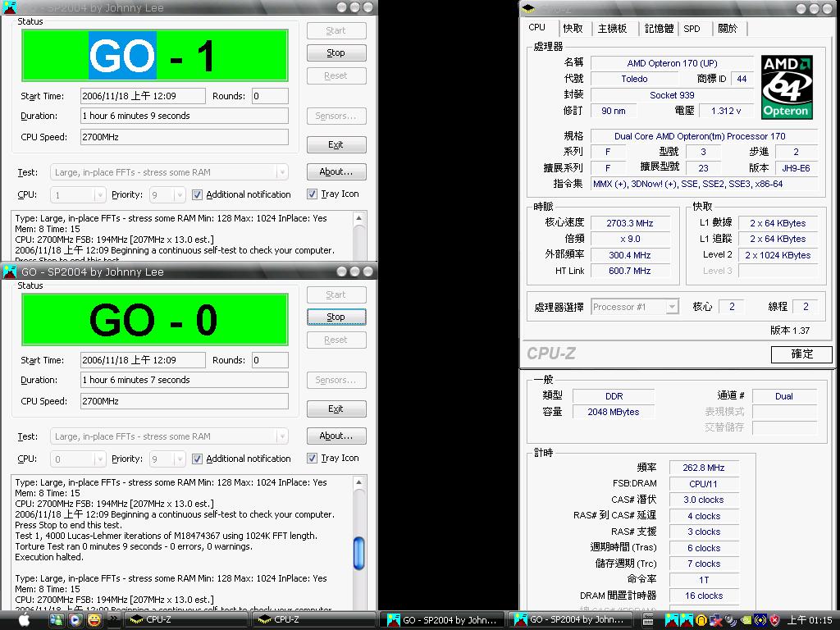Open the yellow Norton tray icon
This screenshot has width=840, height=630.
pyautogui.click(x=701, y=620)
